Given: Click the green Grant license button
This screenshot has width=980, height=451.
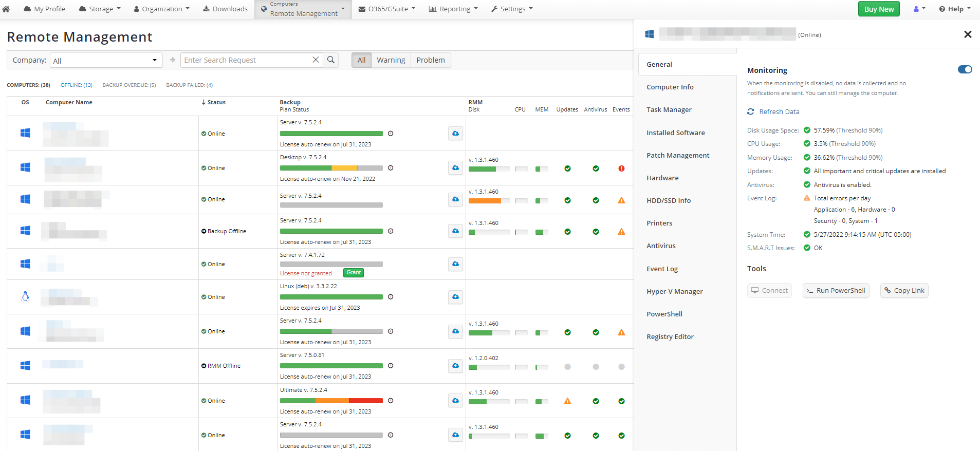Looking at the screenshot, I should pos(354,273).
